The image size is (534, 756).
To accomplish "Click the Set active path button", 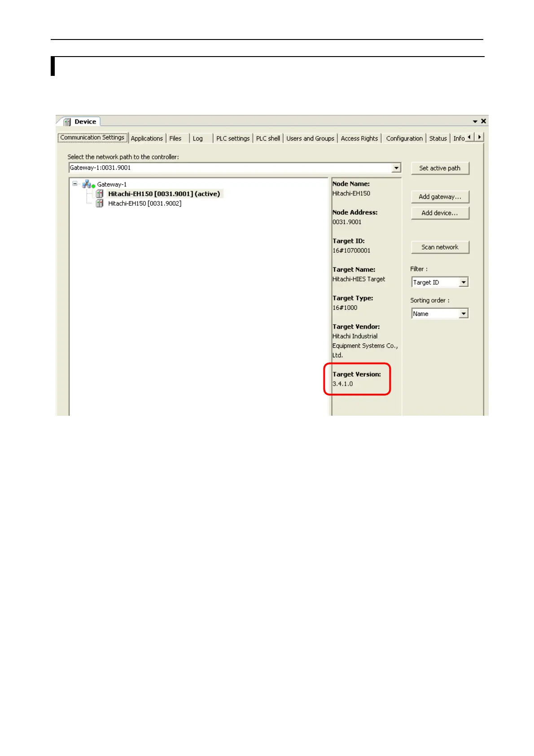I will coord(440,168).
